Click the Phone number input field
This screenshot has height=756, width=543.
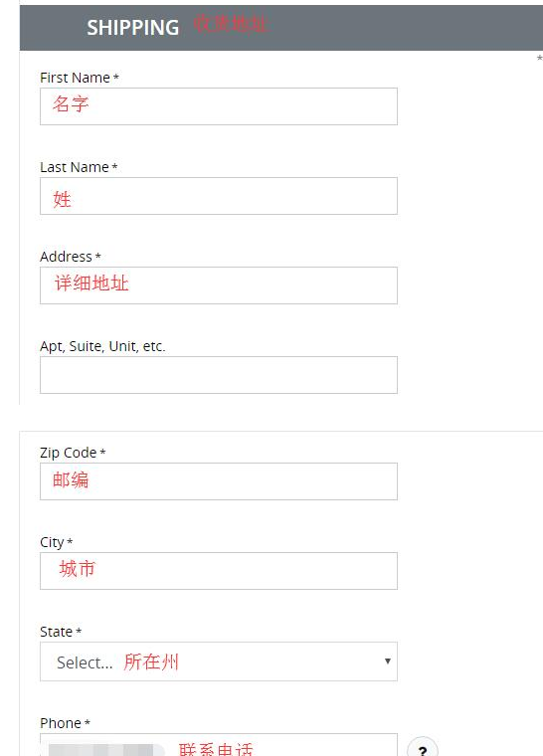tap(219, 745)
